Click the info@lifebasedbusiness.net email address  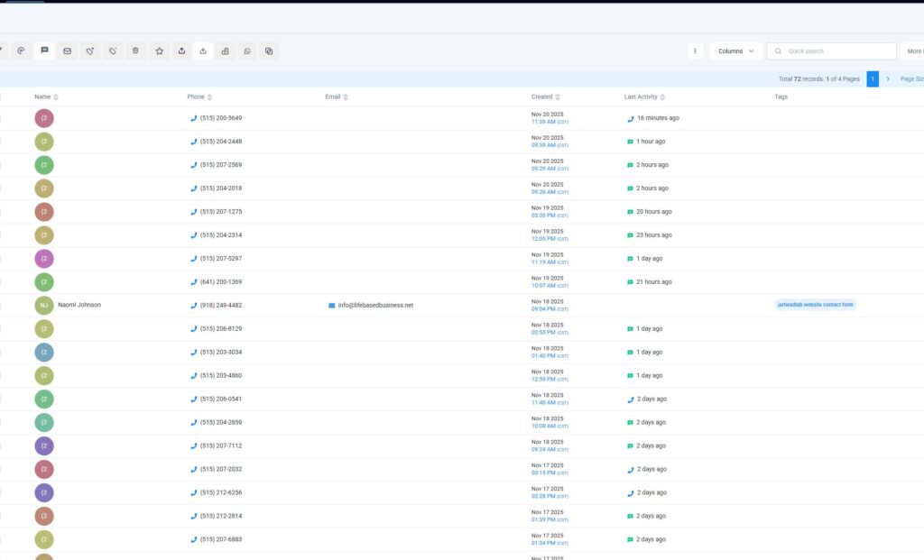374,306
